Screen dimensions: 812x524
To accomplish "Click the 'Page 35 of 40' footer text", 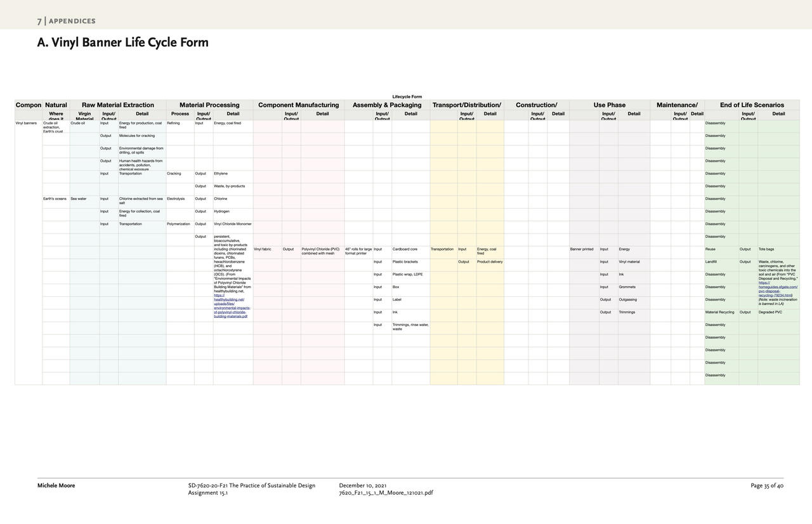I will (767, 486).
